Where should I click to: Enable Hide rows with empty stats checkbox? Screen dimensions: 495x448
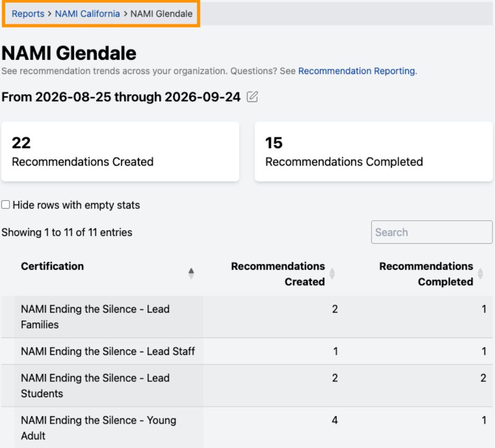pyautogui.click(x=5, y=205)
